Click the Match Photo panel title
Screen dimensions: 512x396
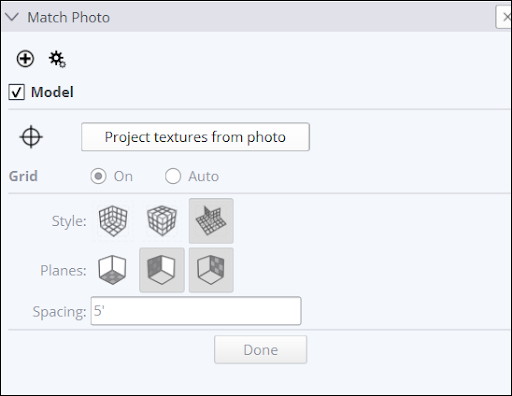(68, 17)
